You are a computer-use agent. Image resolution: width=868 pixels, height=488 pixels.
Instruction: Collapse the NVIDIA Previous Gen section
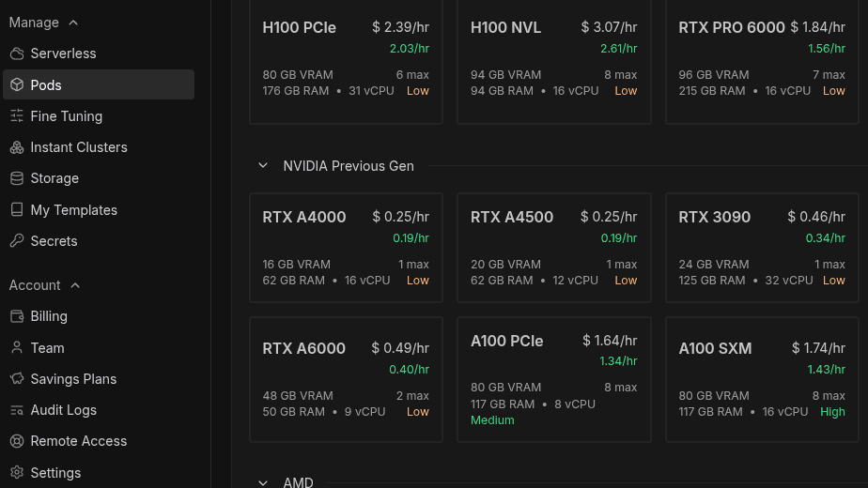(263, 165)
